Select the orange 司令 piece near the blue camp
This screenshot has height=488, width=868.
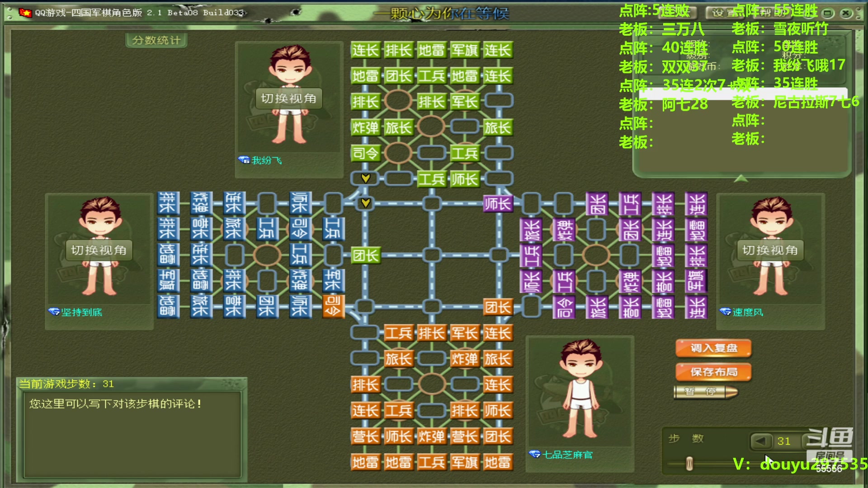(333, 306)
